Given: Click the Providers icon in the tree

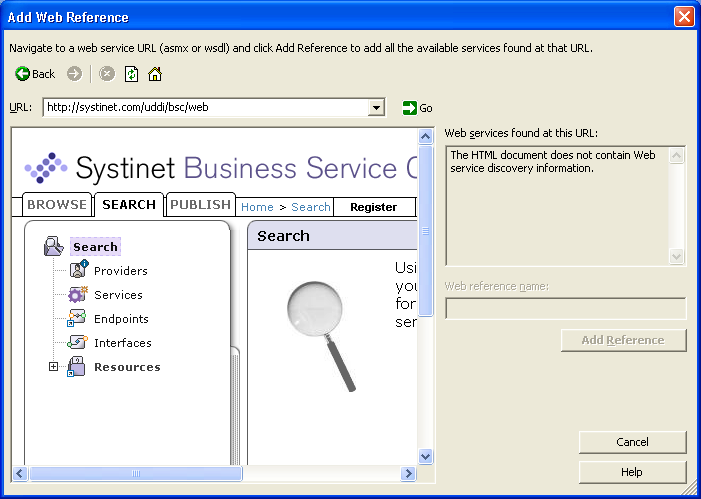Looking at the screenshot, I should [79, 269].
